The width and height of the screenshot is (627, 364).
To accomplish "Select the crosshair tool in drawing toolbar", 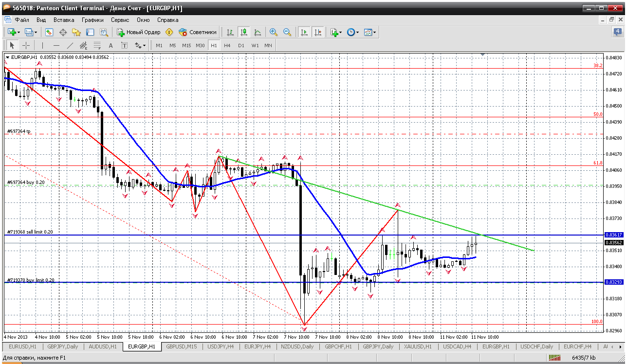I will click(x=26, y=45).
